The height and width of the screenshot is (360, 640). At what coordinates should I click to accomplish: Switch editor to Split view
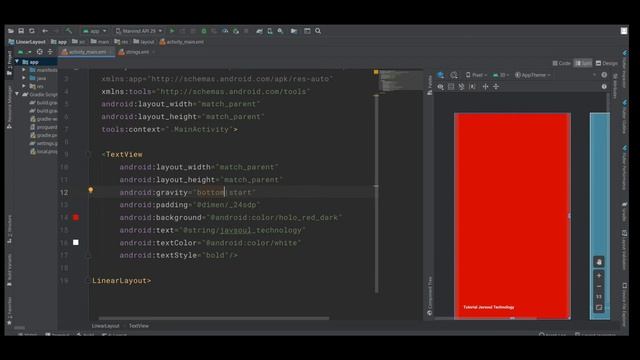pos(583,63)
